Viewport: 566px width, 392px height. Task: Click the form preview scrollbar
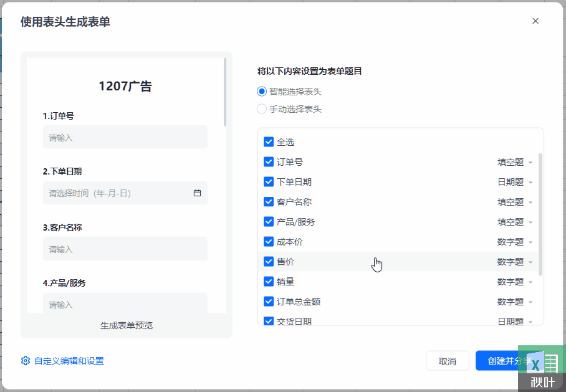[x=225, y=92]
